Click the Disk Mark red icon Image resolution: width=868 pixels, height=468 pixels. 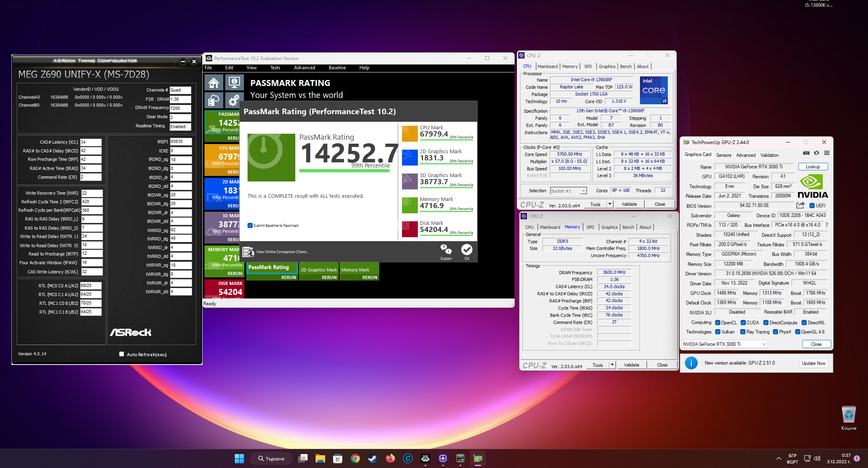tap(410, 229)
